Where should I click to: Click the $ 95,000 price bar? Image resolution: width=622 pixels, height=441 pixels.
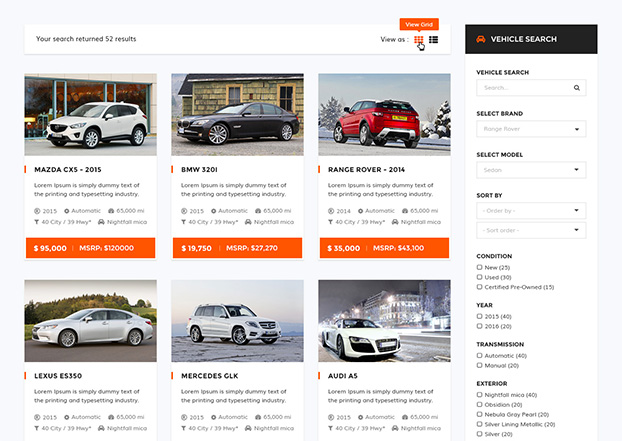point(90,248)
